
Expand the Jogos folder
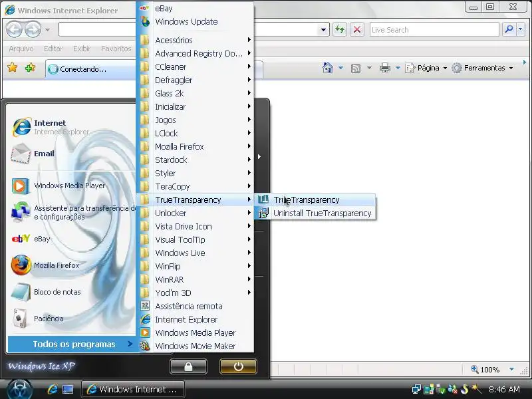click(x=195, y=120)
